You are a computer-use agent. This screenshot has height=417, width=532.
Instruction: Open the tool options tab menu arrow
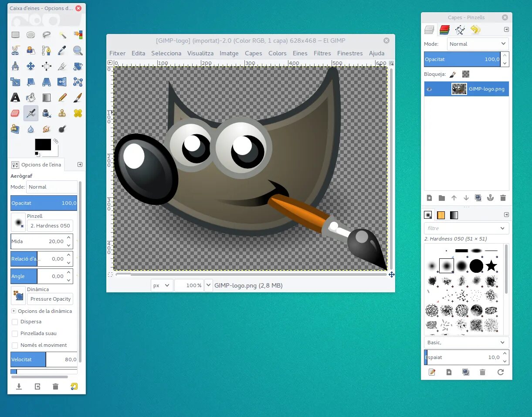coord(80,164)
